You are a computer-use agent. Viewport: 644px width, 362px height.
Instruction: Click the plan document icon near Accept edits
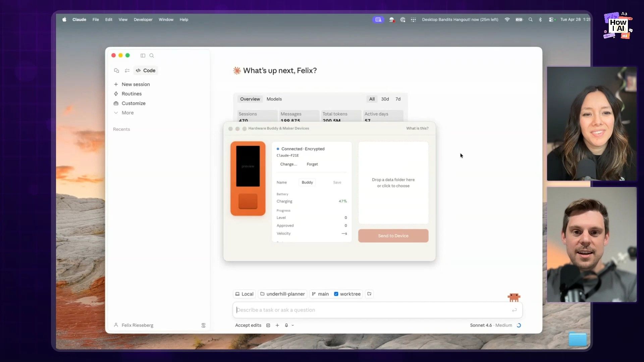tap(268, 325)
